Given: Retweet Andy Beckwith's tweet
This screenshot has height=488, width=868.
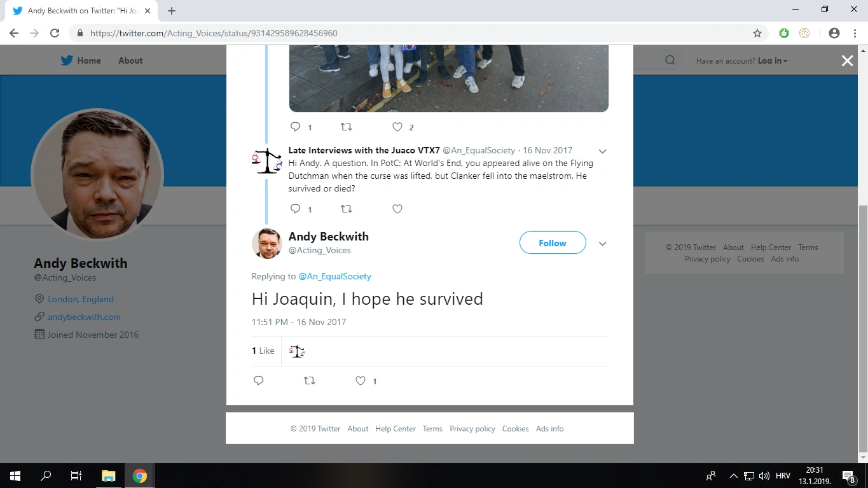Looking at the screenshot, I should 309,380.
